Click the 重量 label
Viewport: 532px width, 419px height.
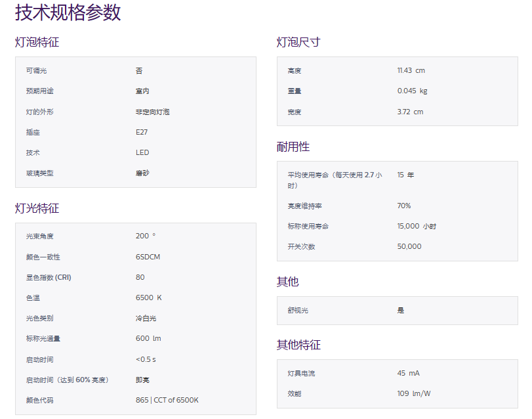(x=295, y=91)
